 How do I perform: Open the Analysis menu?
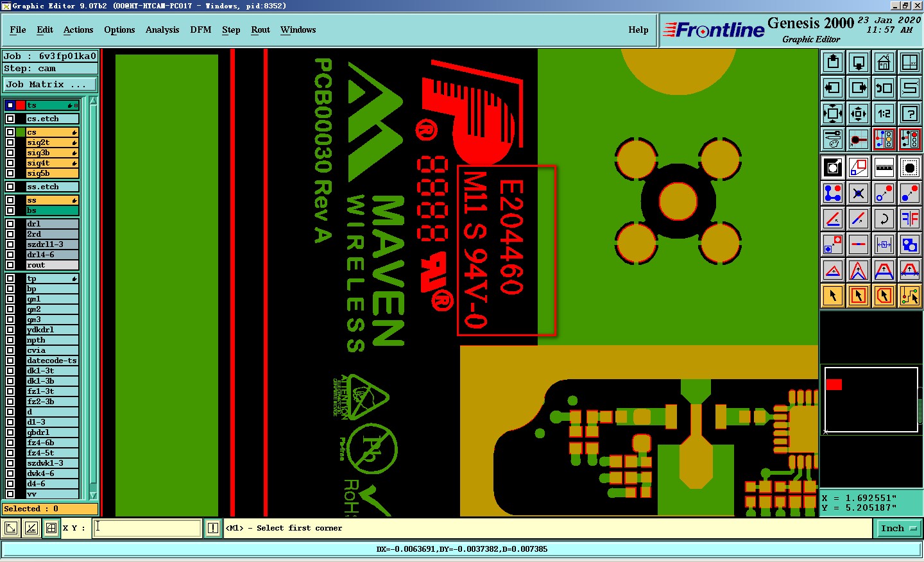[162, 30]
